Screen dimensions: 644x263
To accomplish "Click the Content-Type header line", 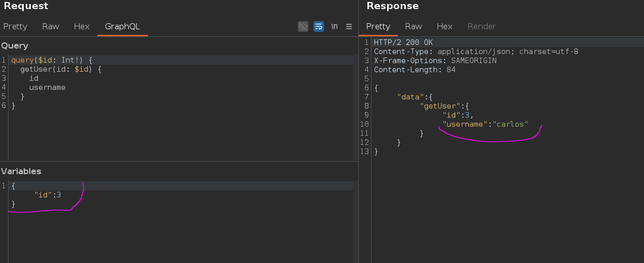I will pyautogui.click(x=476, y=51).
